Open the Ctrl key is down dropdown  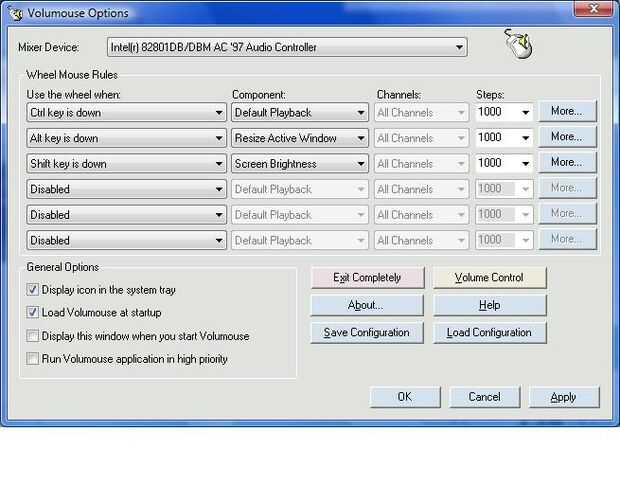coord(127,113)
